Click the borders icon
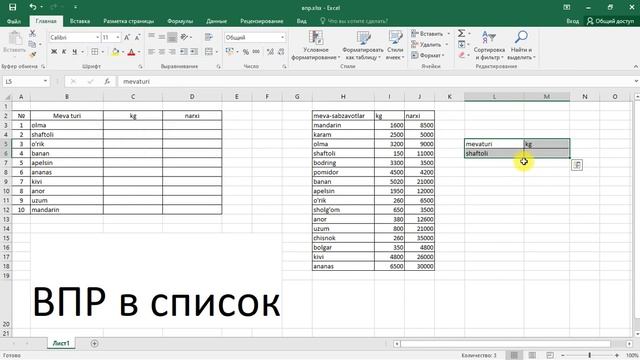 95,52
